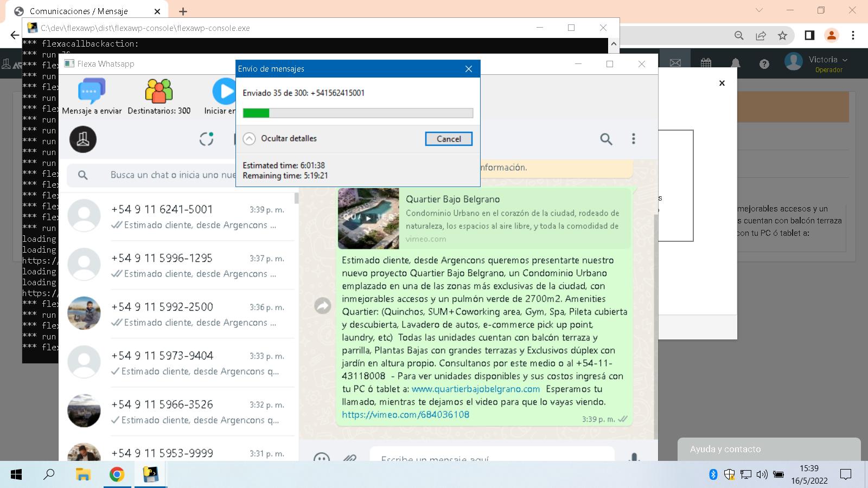Viewport: 868px width, 488px height.
Task: Search within the chat using magnifier icon
Action: pyautogui.click(x=606, y=139)
